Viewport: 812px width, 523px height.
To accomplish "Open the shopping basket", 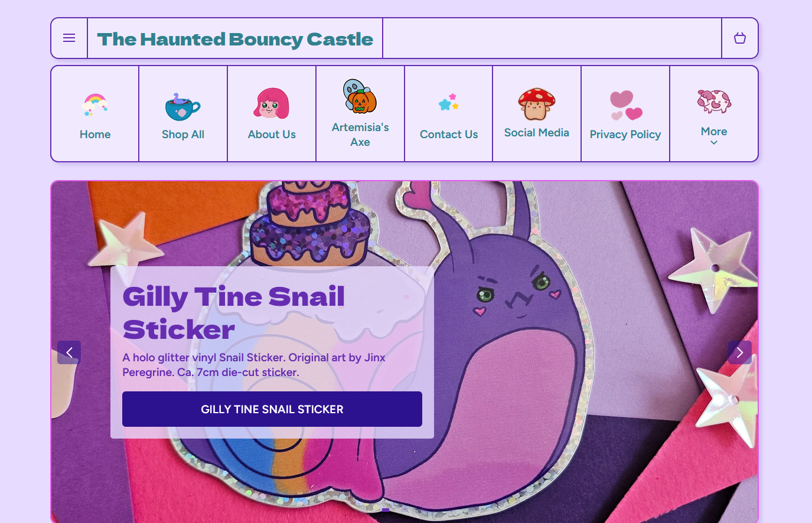I will coord(739,38).
